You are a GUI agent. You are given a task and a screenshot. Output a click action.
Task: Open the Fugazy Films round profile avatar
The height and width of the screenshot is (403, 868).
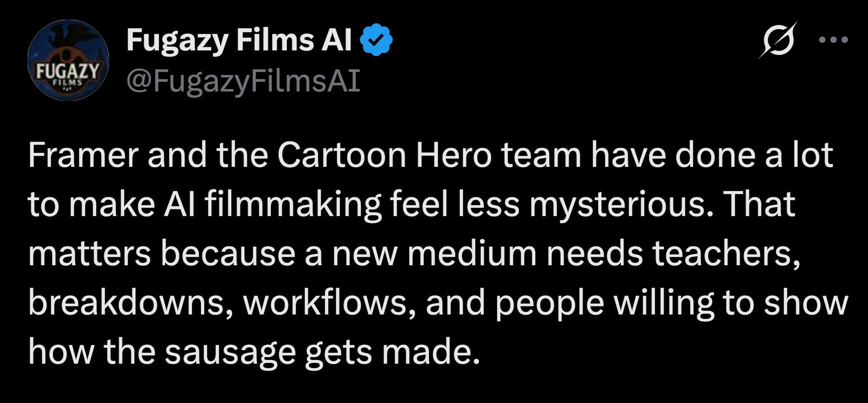pos(68,60)
